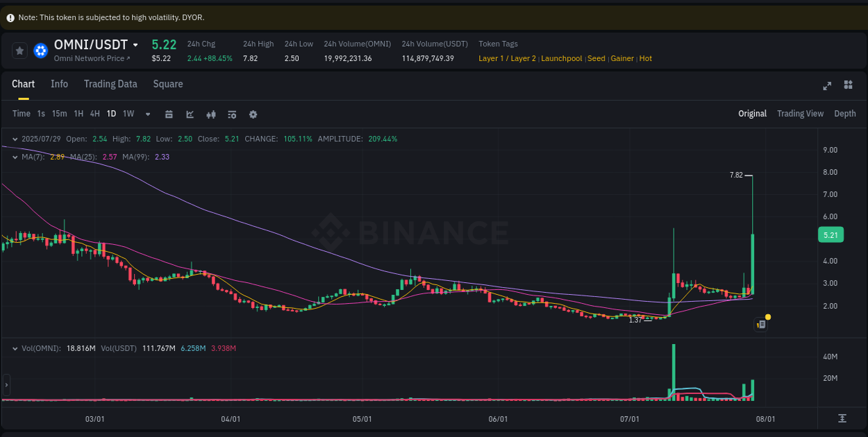
Task: Expand the OHLC info row chevron near 2025/07/29
Action: 14,139
